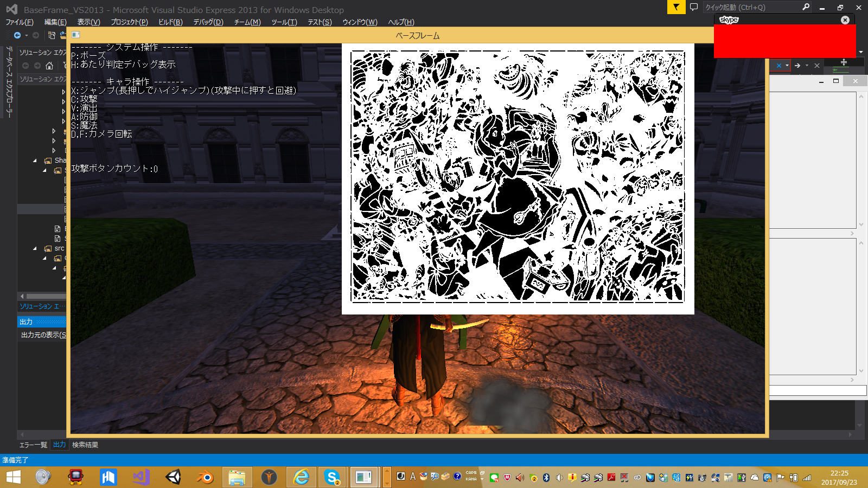Click Solution Explorer's Forward arrow icon
Viewport: 868px width, 488px height.
click(37, 66)
